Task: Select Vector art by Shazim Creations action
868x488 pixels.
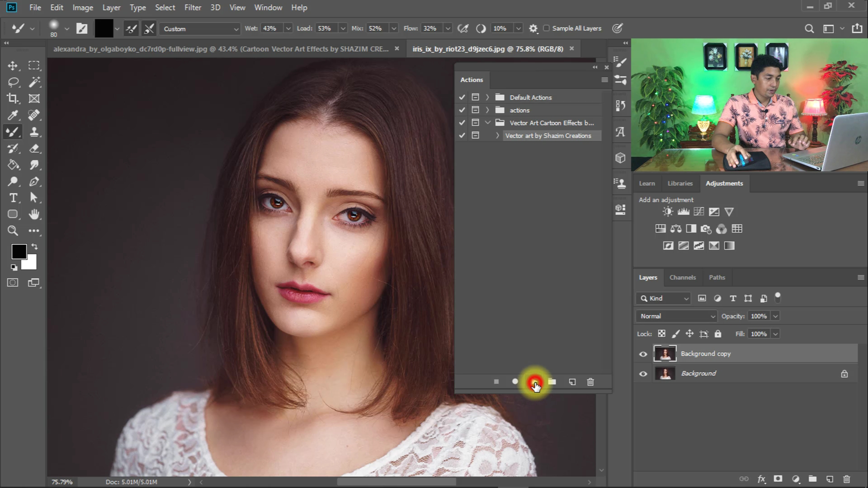Action: tap(548, 136)
